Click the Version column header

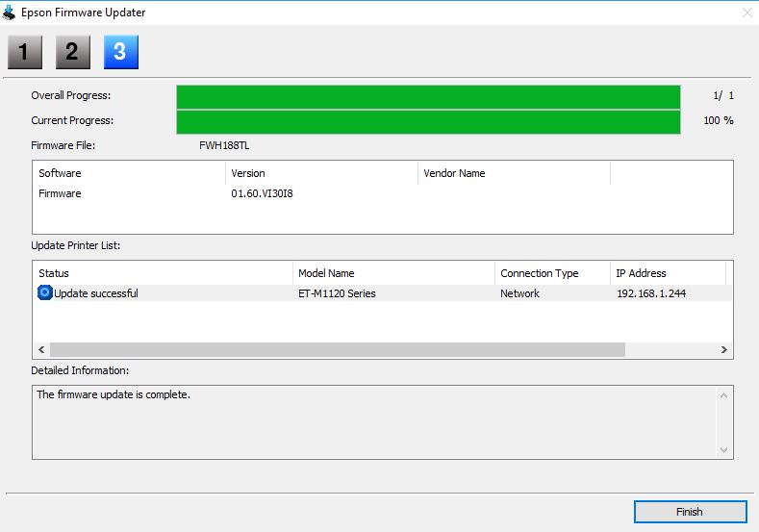(321, 173)
